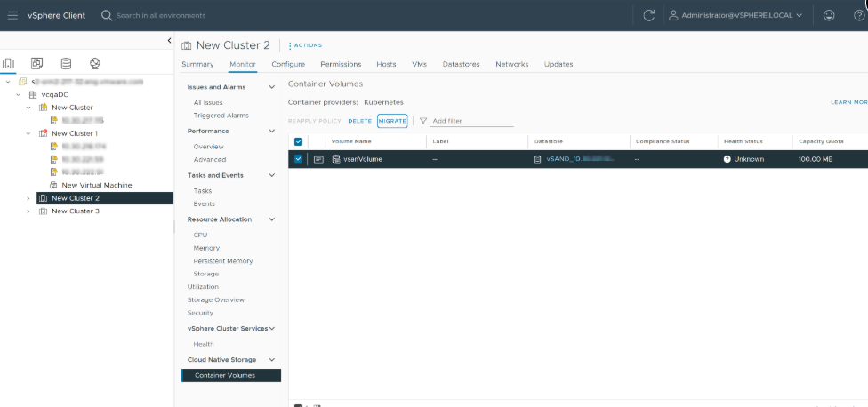Click the refresh icon in the top bar
This screenshot has height=407, width=868.
(649, 15)
